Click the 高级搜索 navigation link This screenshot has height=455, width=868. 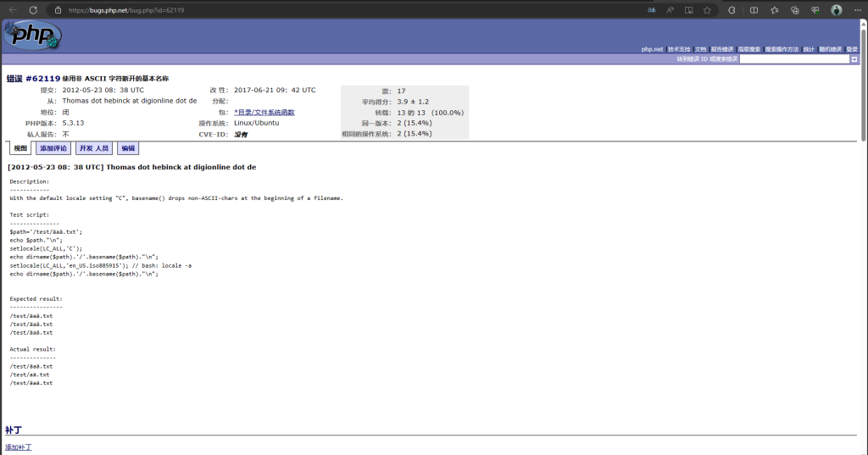[748, 49]
